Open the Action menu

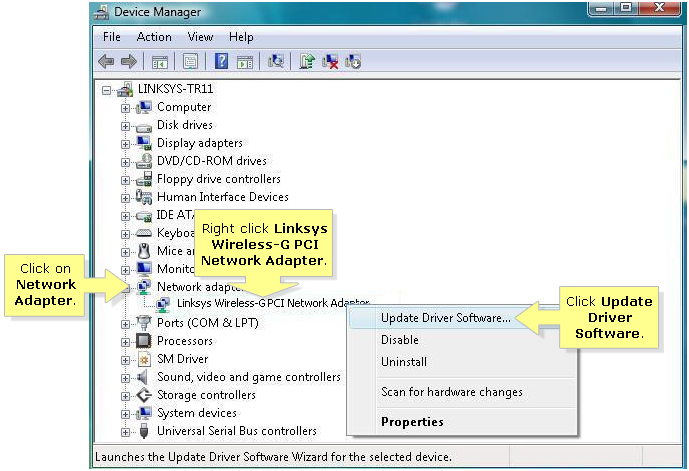click(154, 37)
